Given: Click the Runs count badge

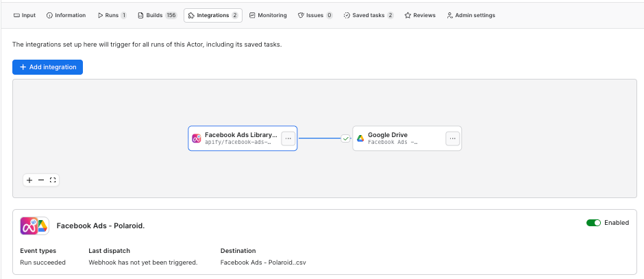Looking at the screenshot, I should [x=123, y=15].
